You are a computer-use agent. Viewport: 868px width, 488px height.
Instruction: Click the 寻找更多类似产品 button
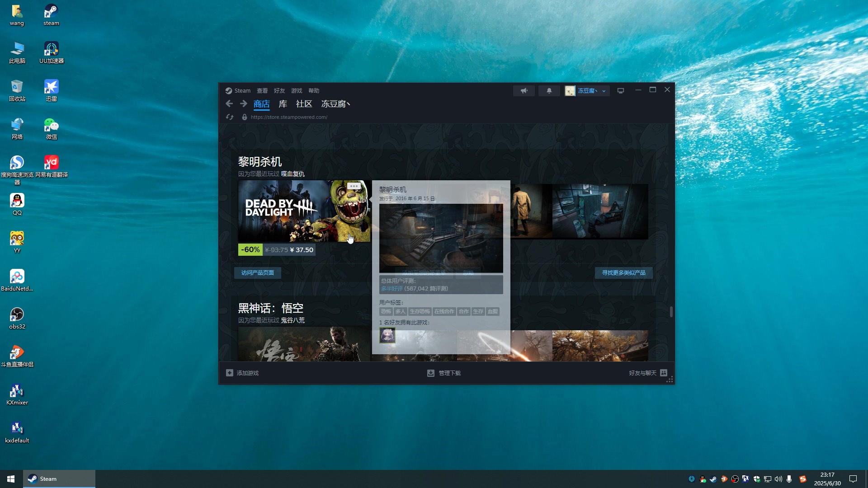pyautogui.click(x=624, y=273)
